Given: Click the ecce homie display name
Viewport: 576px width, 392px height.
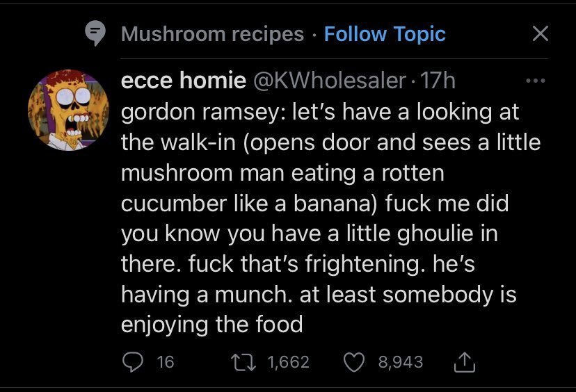Looking at the screenshot, I should point(184,80).
